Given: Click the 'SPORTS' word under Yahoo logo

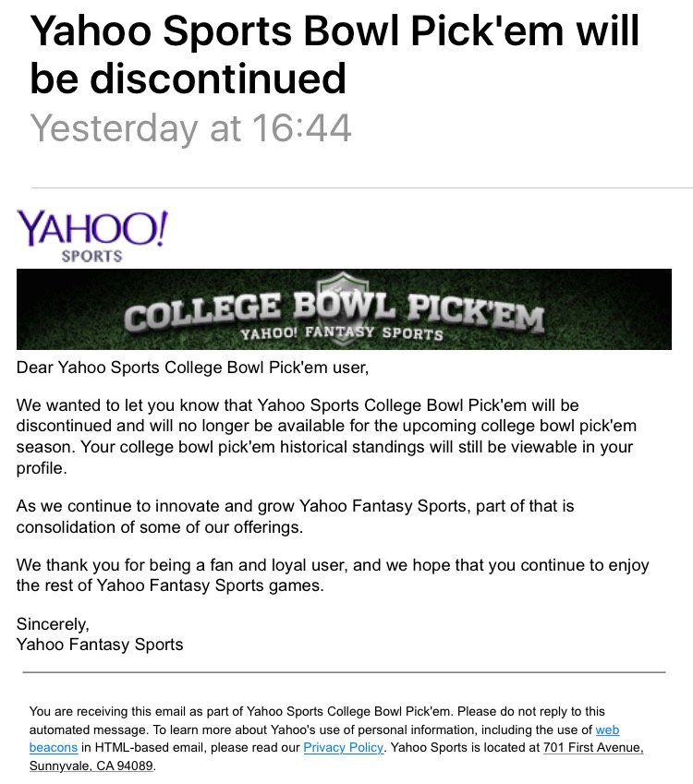Looking at the screenshot, I should click(91, 256).
